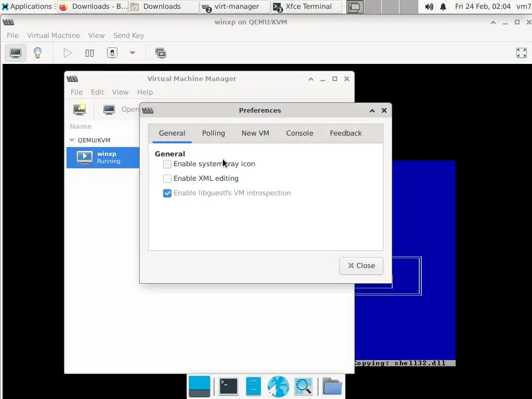Open File menu in winxp window
532x399 pixels.
12,35
